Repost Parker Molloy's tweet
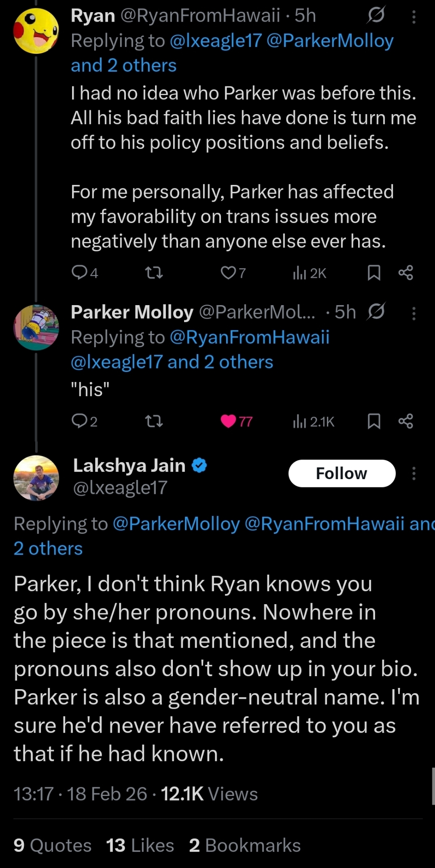The height and width of the screenshot is (868, 435). tap(154, 421)
